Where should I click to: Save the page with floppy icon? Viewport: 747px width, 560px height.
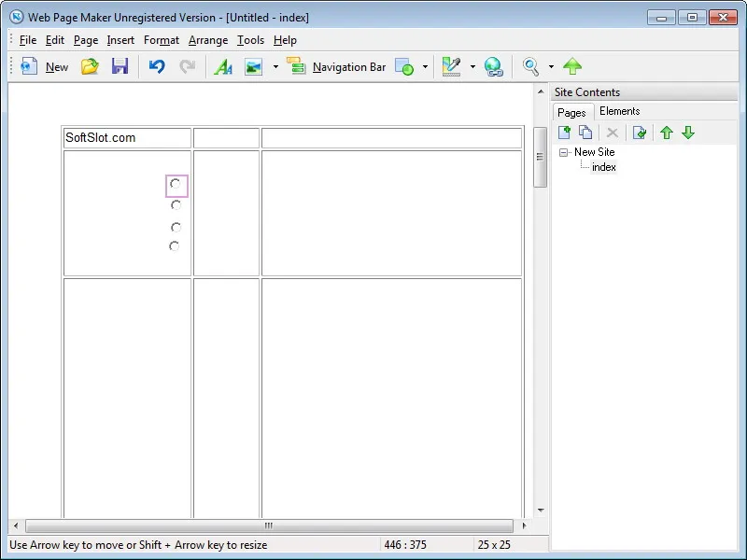pyautogui.click(x=120, y=66)
